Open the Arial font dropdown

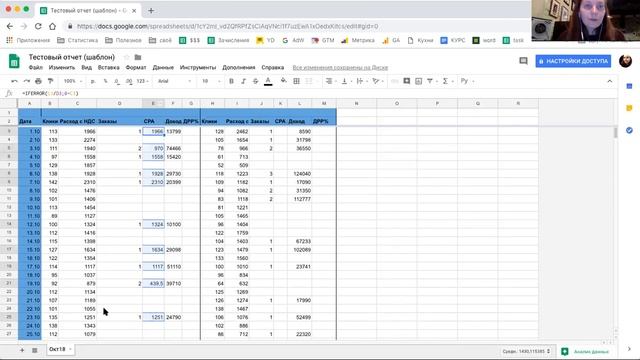coord(174,81)
